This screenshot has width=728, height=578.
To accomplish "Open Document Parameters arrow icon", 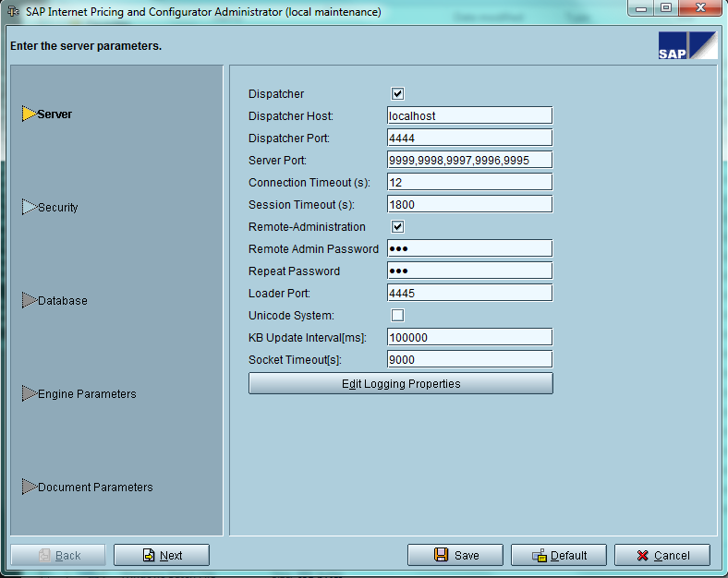I will click(29, 487).
